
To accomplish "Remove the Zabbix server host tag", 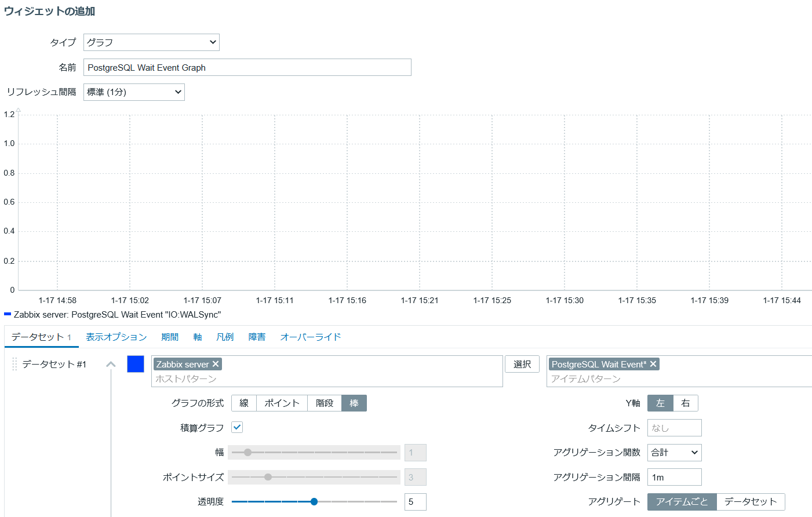I will coord(216,364).
